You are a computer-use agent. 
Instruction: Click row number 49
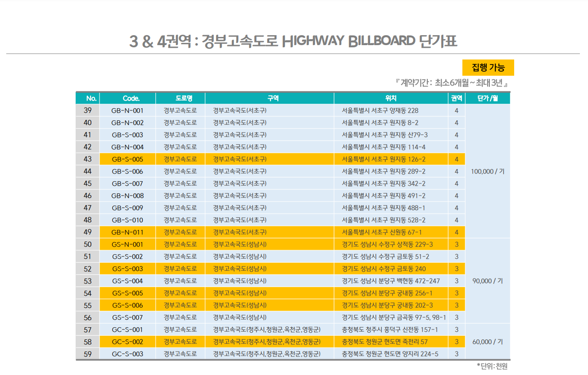[88, 232]
